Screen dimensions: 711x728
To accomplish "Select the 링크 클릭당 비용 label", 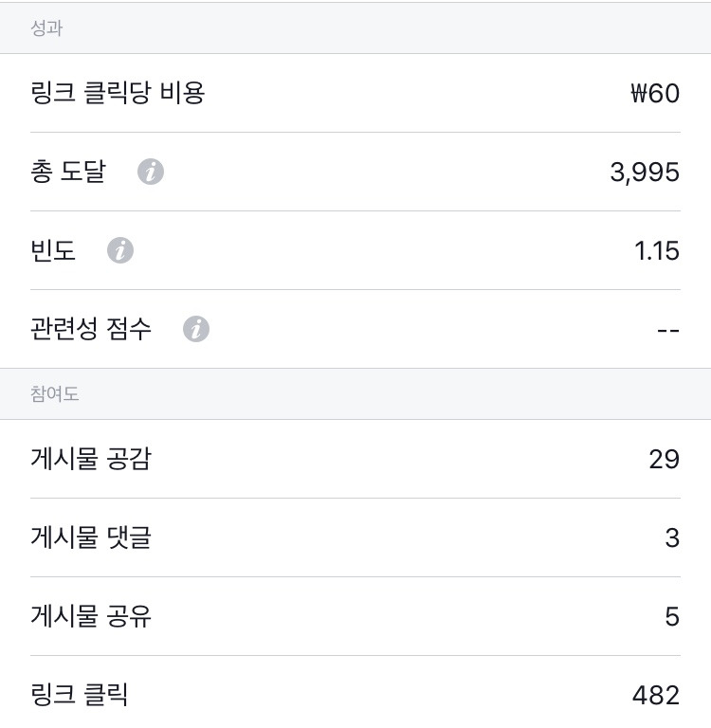I will click(x=118, y=92).
